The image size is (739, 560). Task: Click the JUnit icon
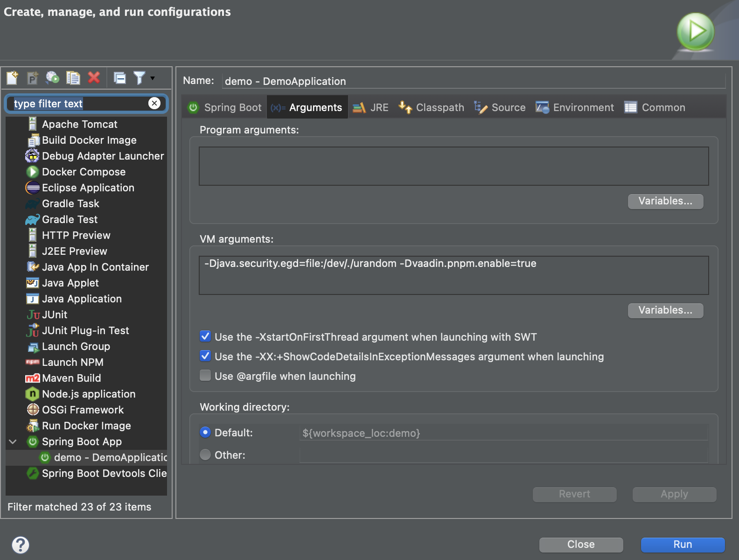(x=33, y=315)
